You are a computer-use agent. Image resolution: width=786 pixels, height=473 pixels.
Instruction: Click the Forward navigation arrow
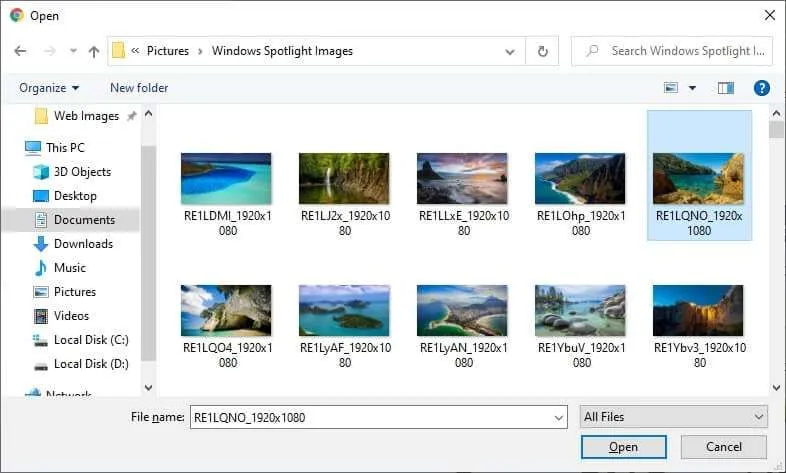tap(50, 51)
